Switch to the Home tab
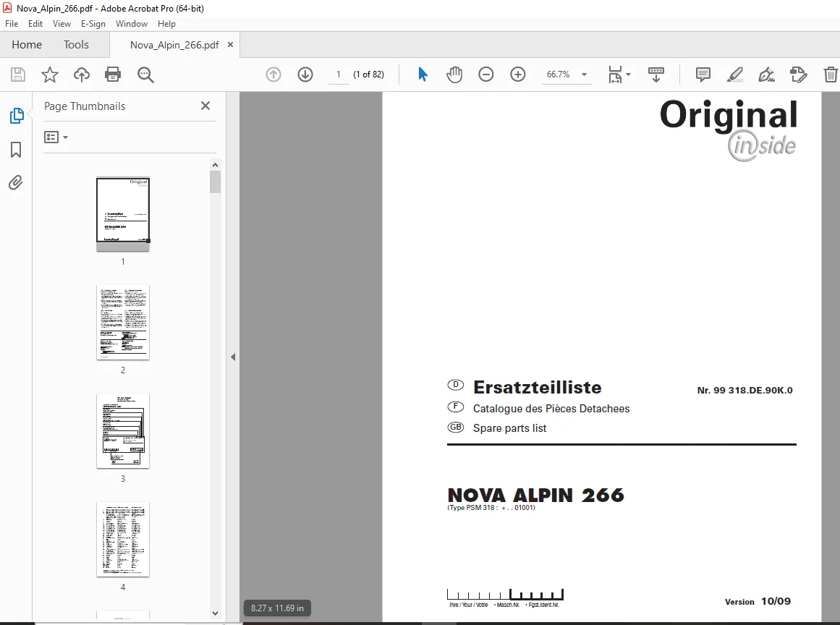This screenshot has width=840, height=625. (27, 44)
